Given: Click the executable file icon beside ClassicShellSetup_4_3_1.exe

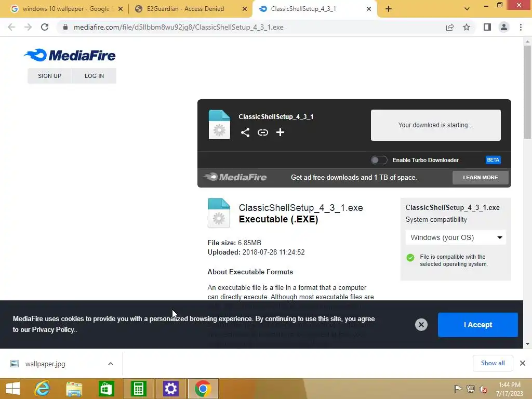Looking at the screenshot, I should coord(219,212).
